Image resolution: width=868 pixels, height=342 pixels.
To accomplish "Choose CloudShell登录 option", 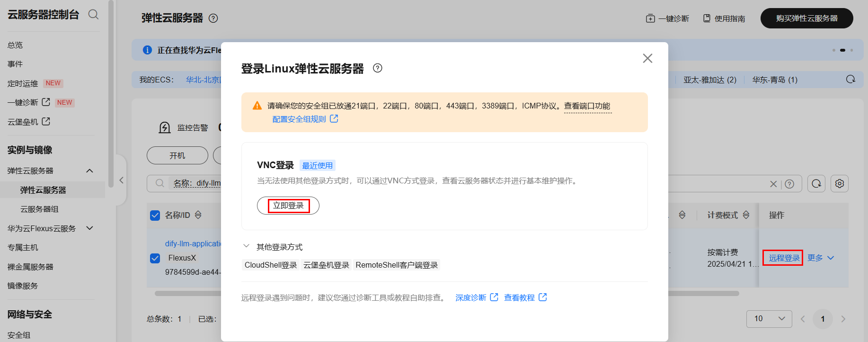I will coord(271,265).
